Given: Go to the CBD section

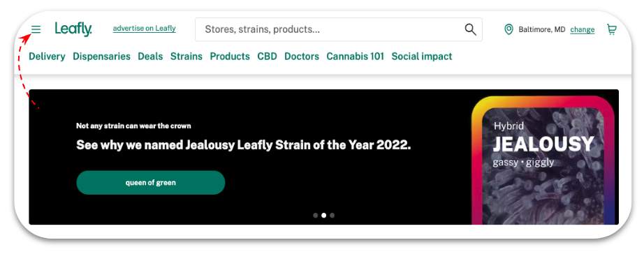Looking at the screenshot, I should [x=267, y=57].
